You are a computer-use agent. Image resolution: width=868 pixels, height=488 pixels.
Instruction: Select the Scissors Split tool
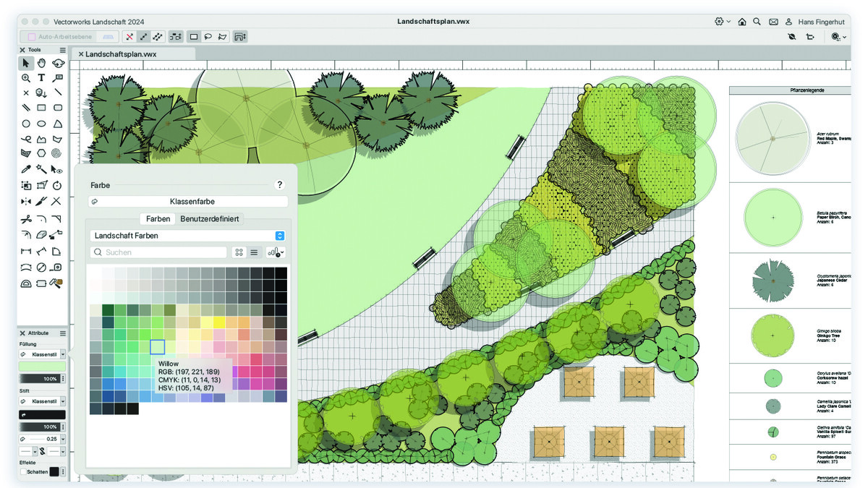point(26,219)
